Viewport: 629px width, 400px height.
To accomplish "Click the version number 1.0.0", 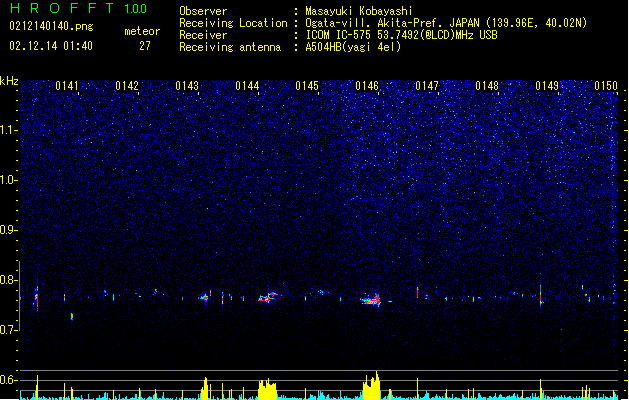I will (136, 9).
